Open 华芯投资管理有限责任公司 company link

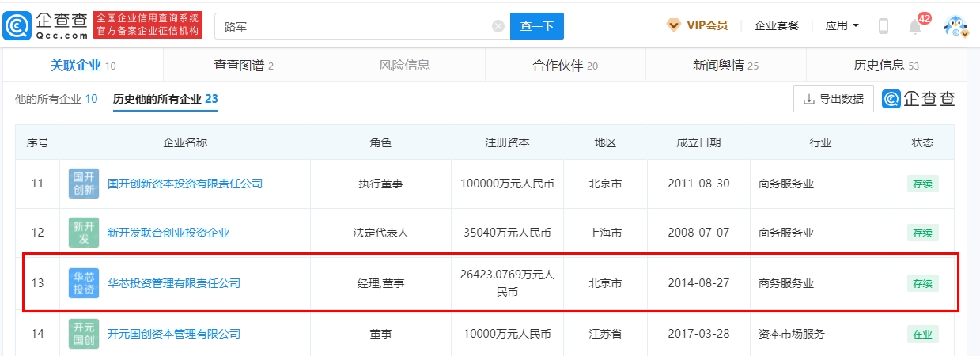click(174, 283)
